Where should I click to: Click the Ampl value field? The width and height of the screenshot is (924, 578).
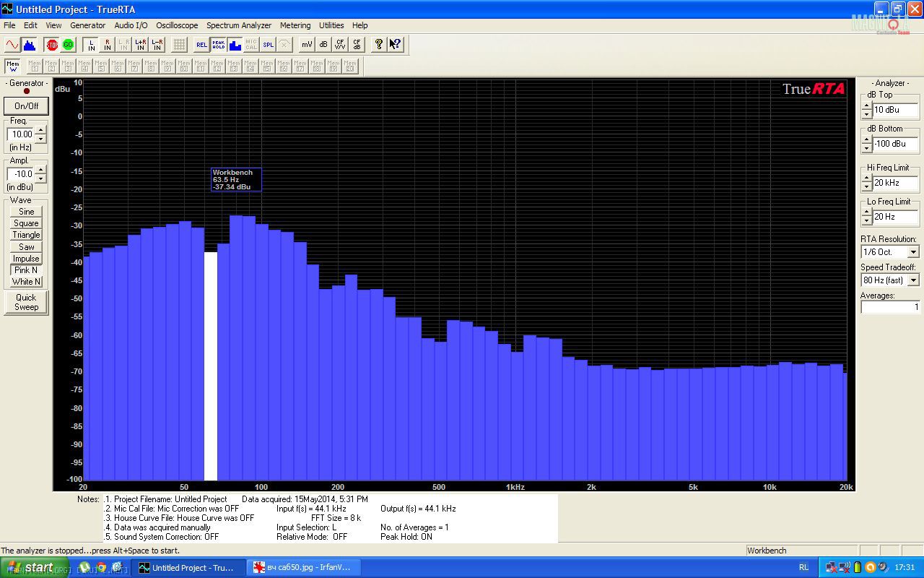pyautogui.click(x=21, y=173)
